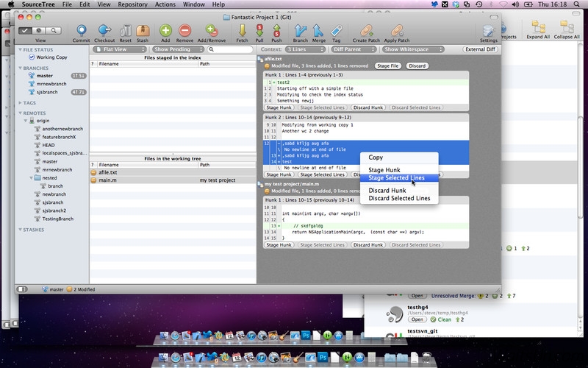This screenshot has width=588, height=368.
Task: Open the Repository menu in menu bar
Action: point(132,4)
